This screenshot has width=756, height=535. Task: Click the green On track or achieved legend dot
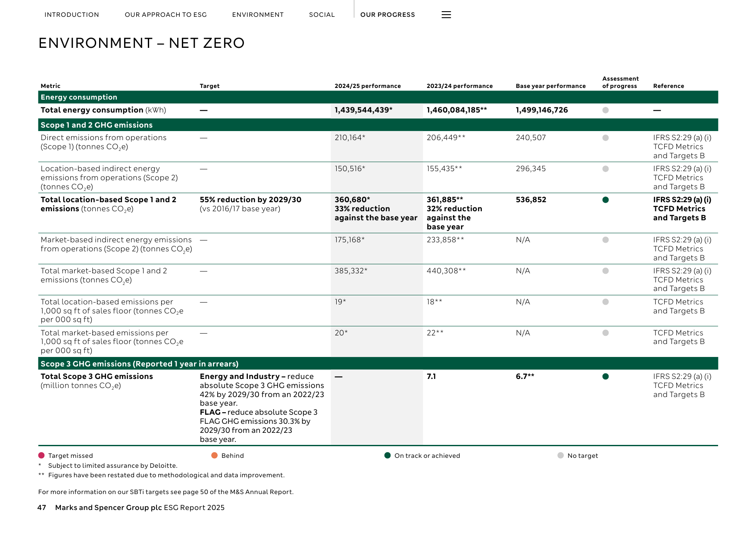point(387,455)
